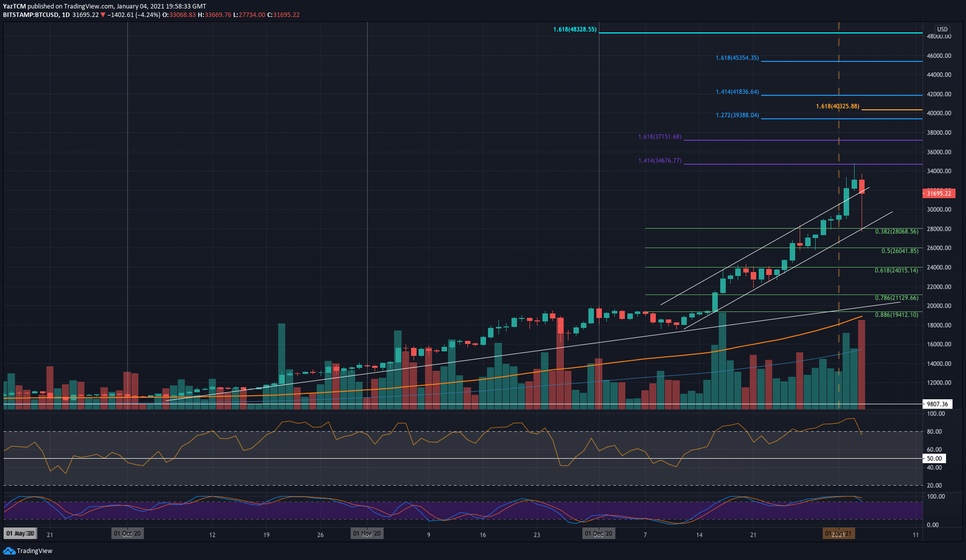Select the cyan 1.618(48328.55) Fibonacci label
This screenshot has width=966, height=560.
point(574,29)
